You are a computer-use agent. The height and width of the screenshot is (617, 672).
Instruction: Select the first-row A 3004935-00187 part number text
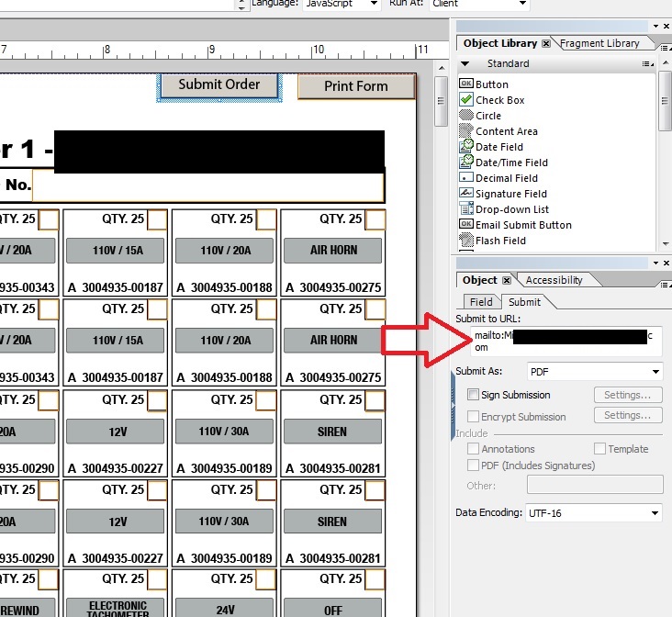pyautogui.click(x=116, y=287)
